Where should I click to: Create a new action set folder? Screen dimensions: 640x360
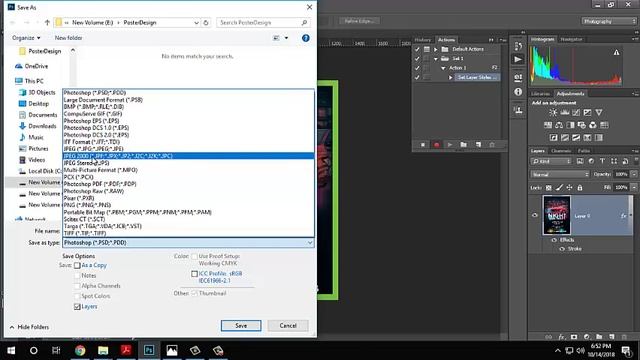(464, 144)
